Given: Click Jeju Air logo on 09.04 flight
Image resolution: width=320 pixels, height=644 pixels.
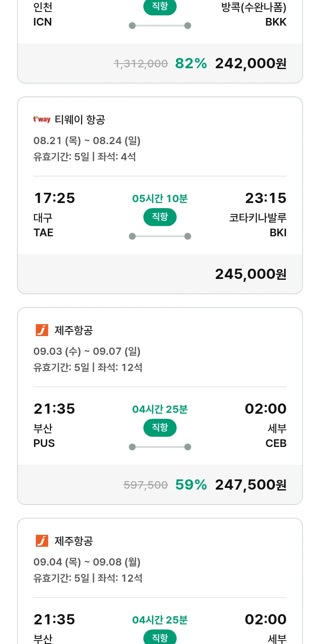Looking at the screenshot, I should (x=42, y=541).
